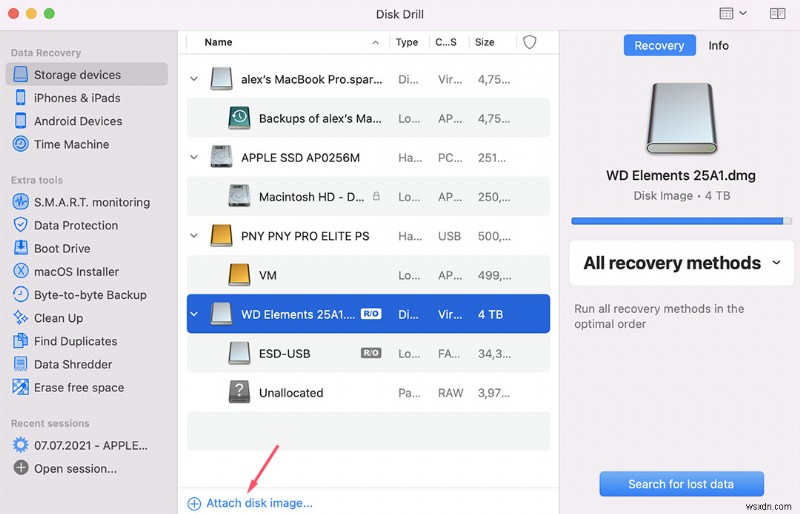Click the APPLE SSD hard drive icon

click(221, 157)
